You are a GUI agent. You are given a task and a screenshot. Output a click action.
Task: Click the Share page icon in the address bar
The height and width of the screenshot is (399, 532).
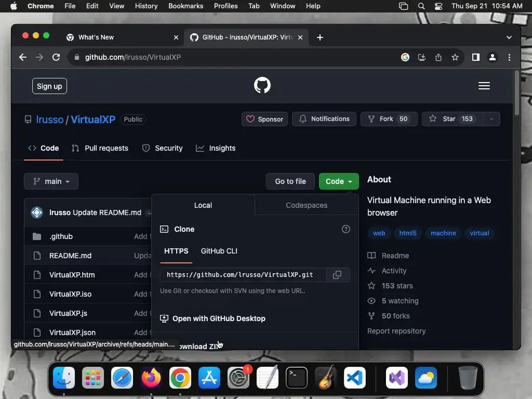(438, 57)
